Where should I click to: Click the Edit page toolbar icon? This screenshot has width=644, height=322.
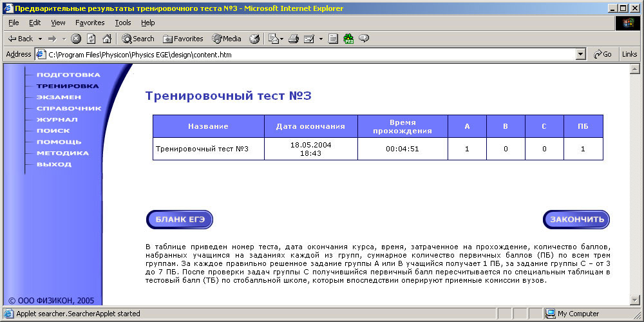(309, 39)
